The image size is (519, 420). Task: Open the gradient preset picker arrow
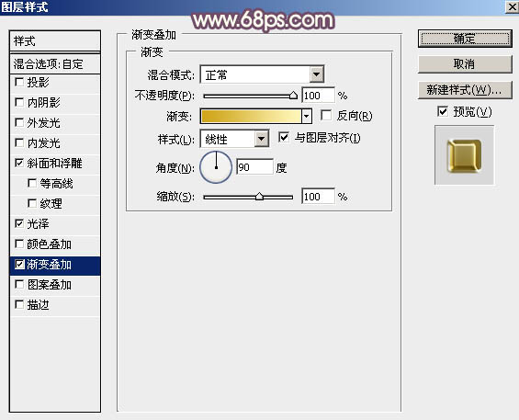click(x=307, y=117)
